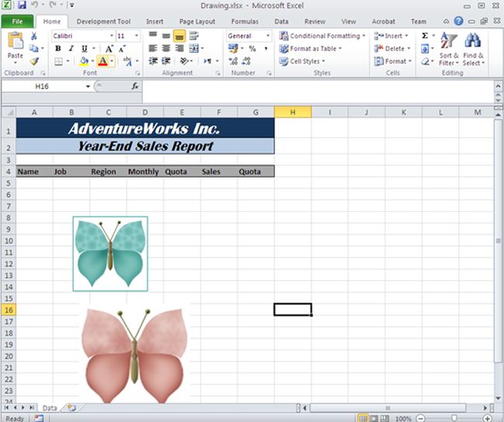Switch to the Insert ribbon tab
504x422 pixels.
pyautogui.click(x=154, y=22)
